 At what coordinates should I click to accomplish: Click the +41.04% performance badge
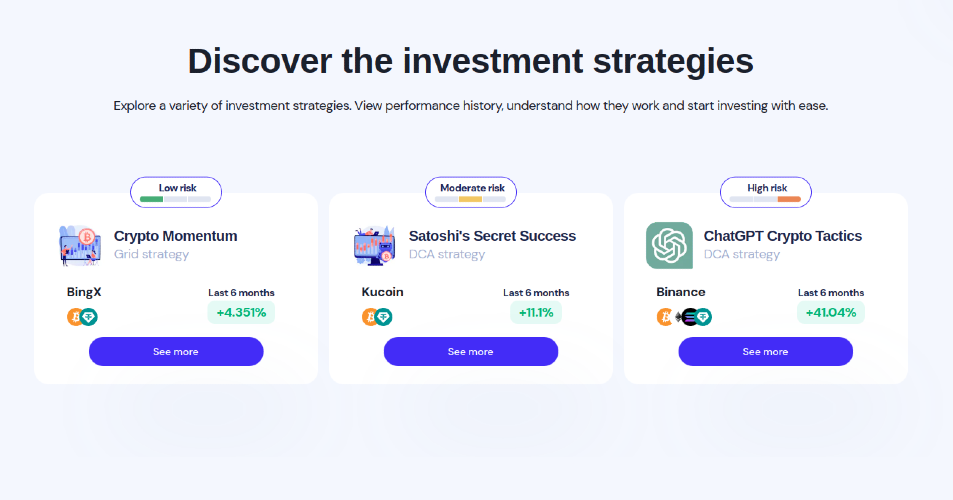[x=830, y=312]
